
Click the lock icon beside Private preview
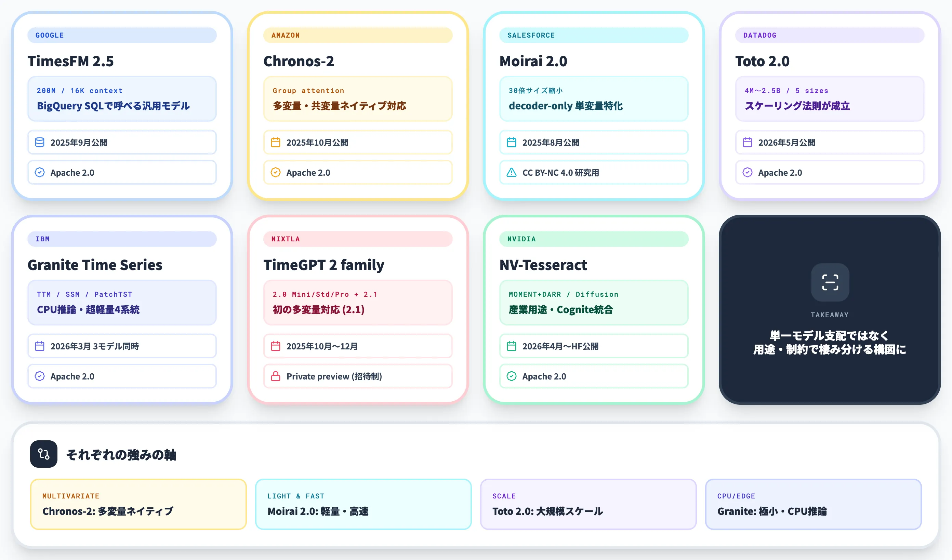tap(276, 376)
